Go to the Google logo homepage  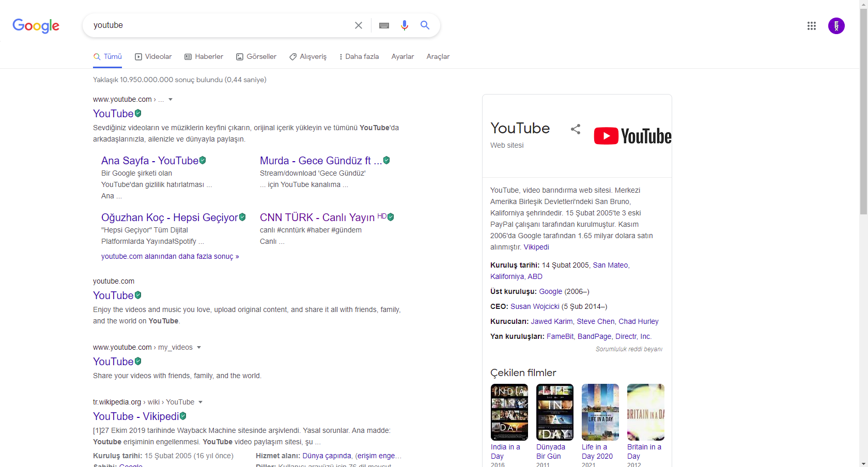[36, 25]
